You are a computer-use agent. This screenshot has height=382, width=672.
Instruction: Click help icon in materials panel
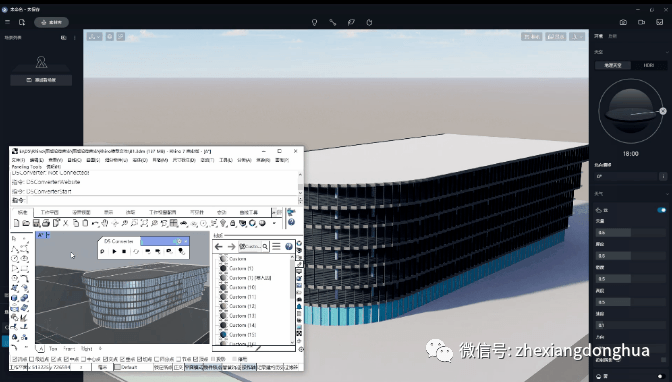pyautogui.click(x=289, y=246)
